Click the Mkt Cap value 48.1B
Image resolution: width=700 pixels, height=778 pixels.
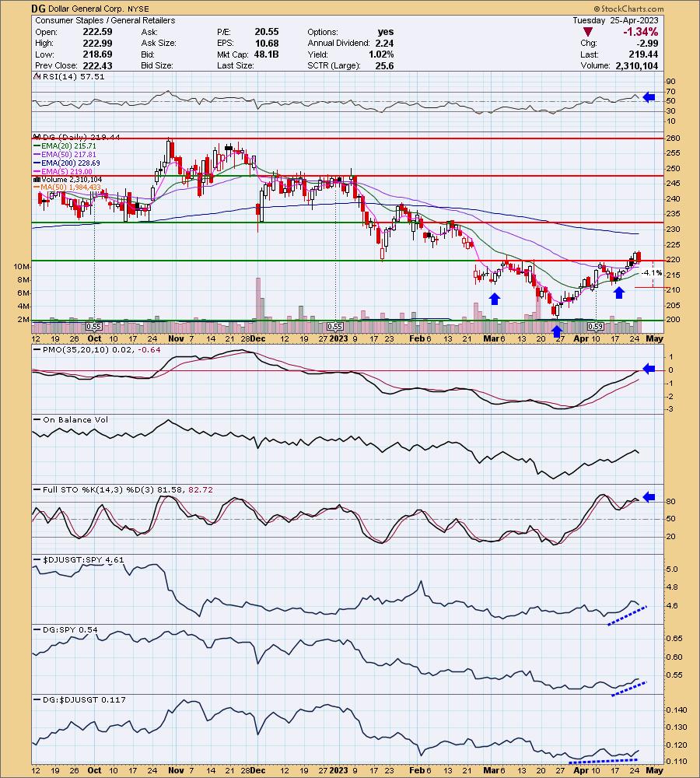[x=267, y=54]
